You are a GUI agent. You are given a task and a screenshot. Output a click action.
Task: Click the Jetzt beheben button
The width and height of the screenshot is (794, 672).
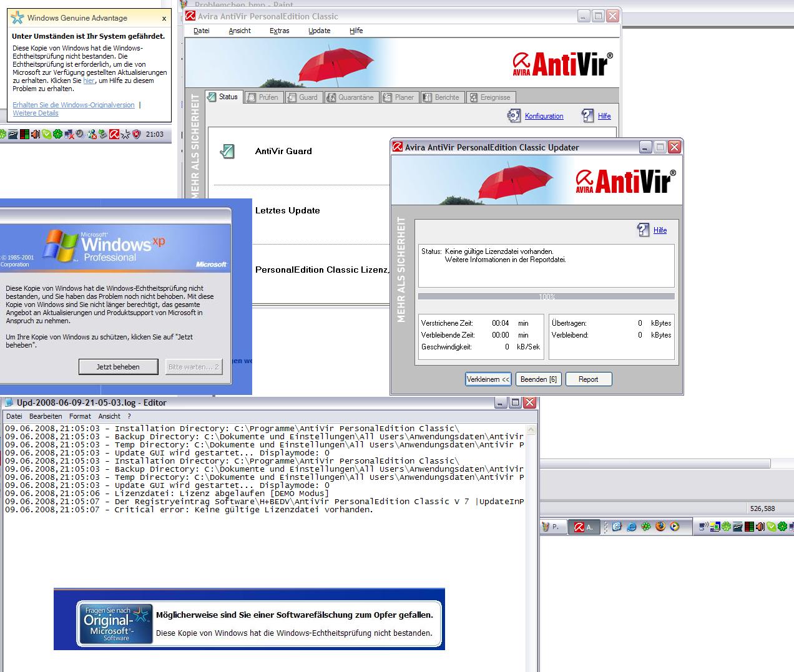click(x=118, y=367)
